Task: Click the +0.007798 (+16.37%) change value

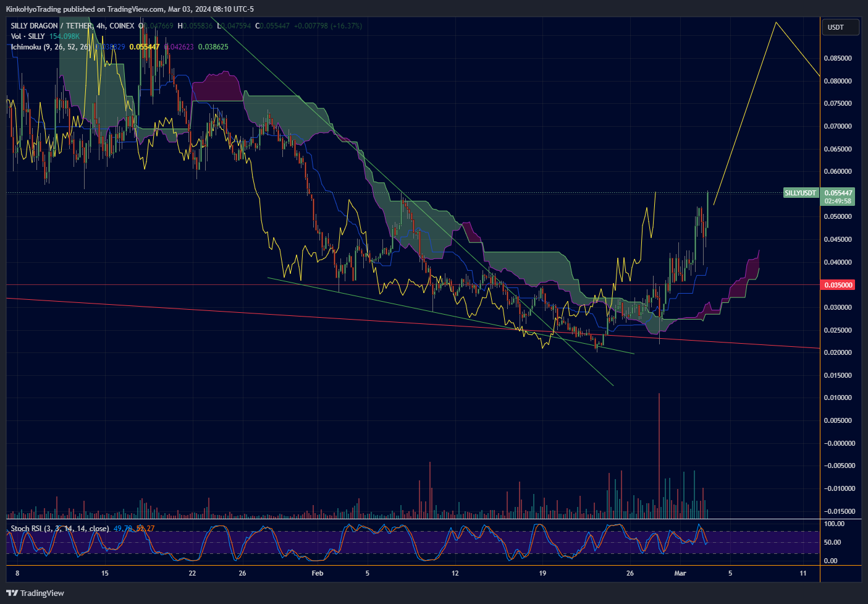Action: point(328,26)
